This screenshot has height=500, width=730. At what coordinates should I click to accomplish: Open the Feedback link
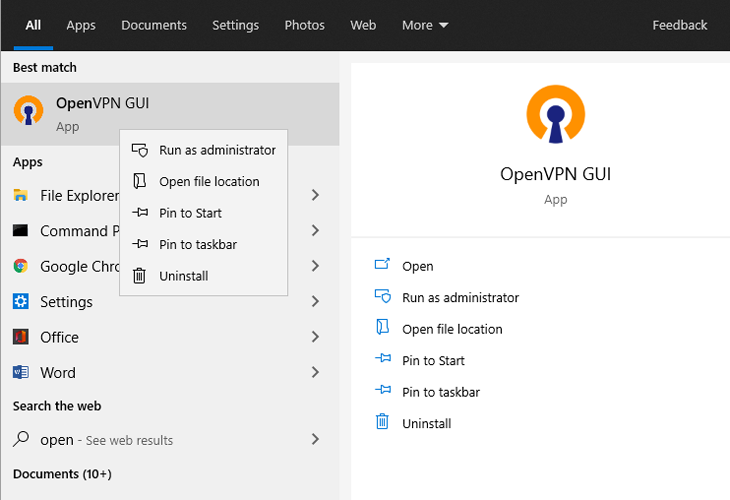(679, 25)
